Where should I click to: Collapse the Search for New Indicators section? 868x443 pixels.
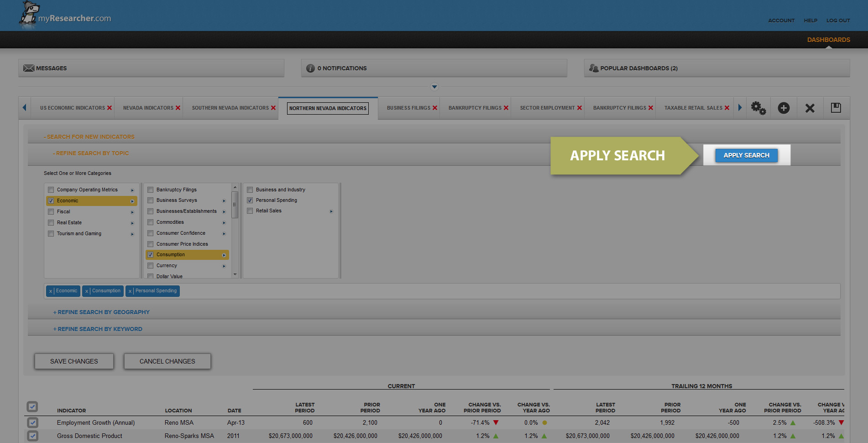pyautogui.click(x=89, y=137)
